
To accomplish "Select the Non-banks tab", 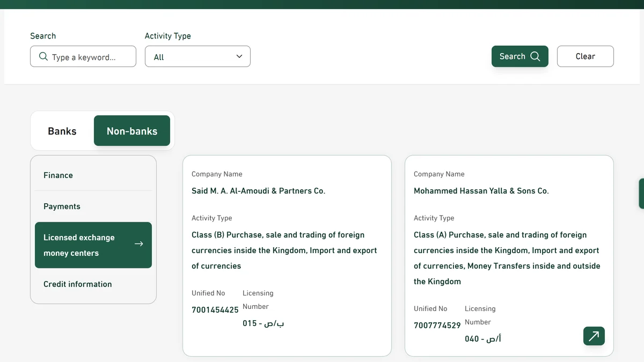I will pos(132,131).
